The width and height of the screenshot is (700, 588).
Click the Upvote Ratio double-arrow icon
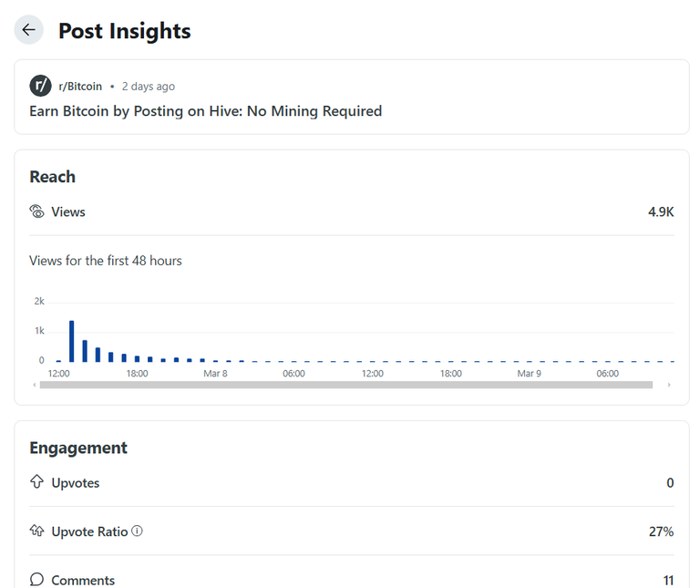pyautogui.click(x=37, y=531)
